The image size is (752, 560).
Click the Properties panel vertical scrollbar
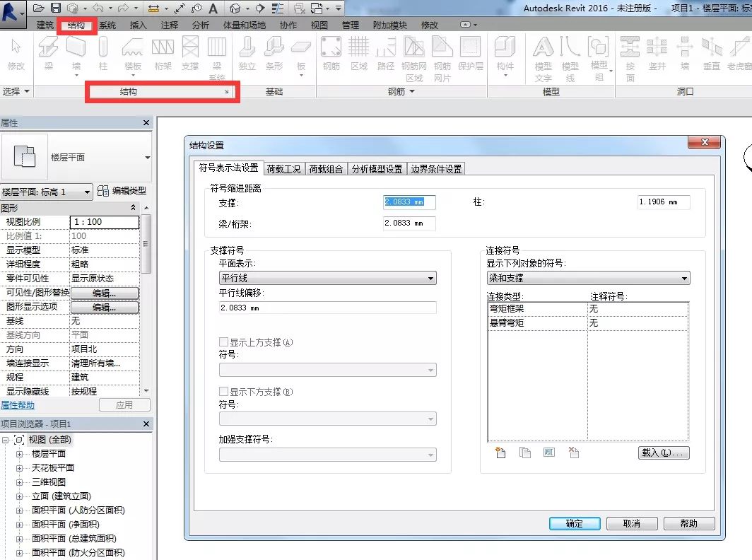pos(146,243)
